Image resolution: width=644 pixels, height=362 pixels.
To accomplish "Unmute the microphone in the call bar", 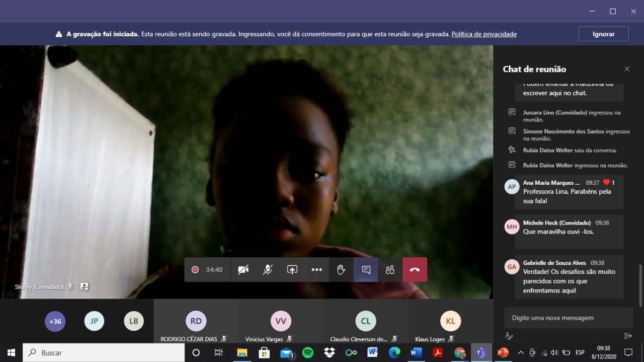I will click(268, 270).
